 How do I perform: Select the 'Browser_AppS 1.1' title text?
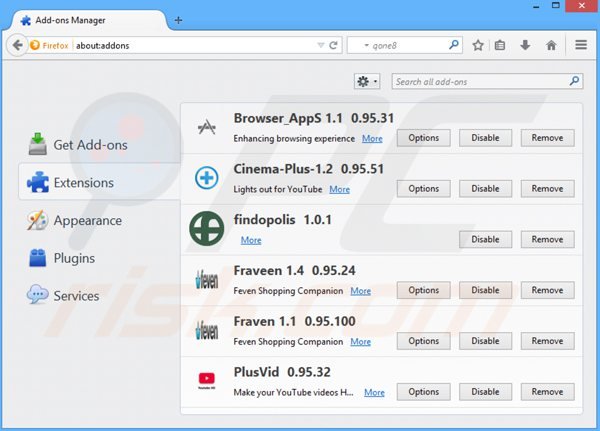coord(288,118)
